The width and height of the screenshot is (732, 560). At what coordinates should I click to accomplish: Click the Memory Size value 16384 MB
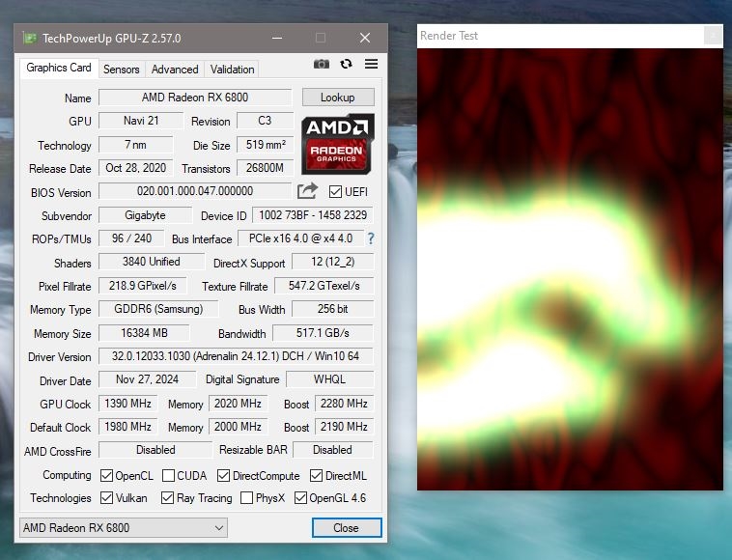pyautogui.click(x=144, y=333)
